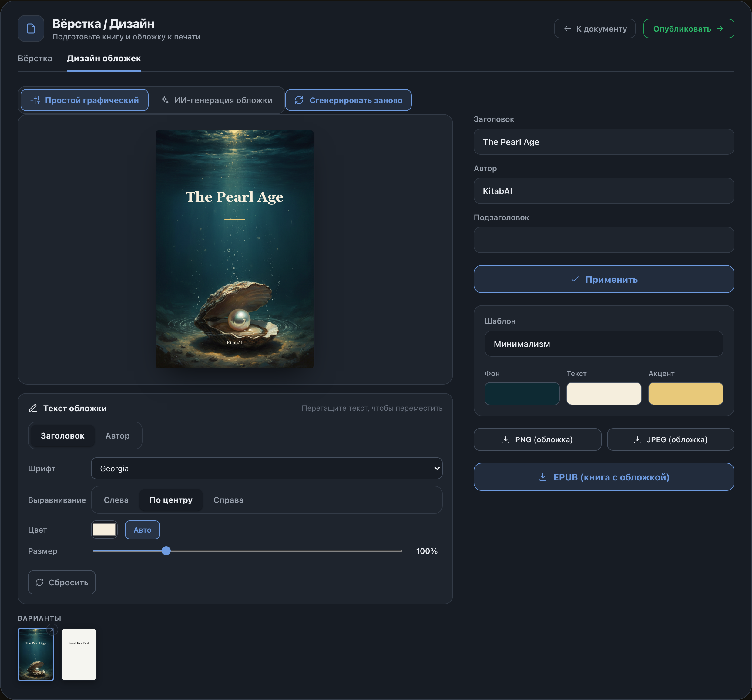Enable Авто color for the title
The height and width of the screenshot is (700, 752).
(x=142, y=530)
